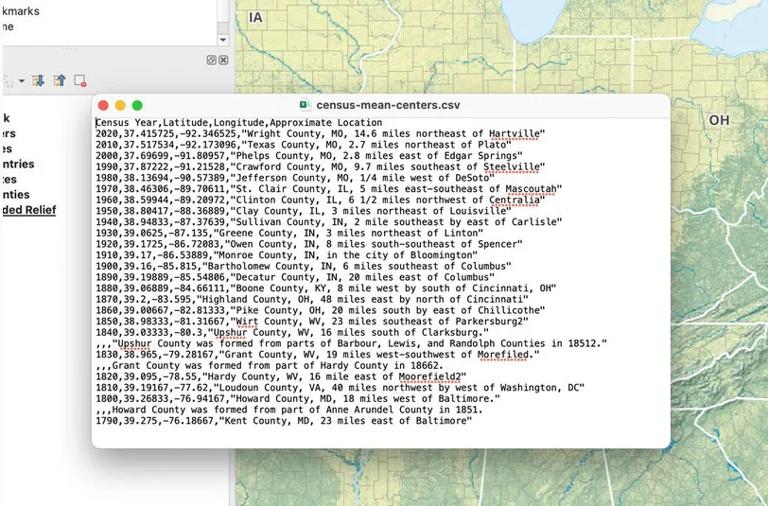Place the cursor in the CSV header line
This screenshot has height=506, width=768.
[238, 123]
